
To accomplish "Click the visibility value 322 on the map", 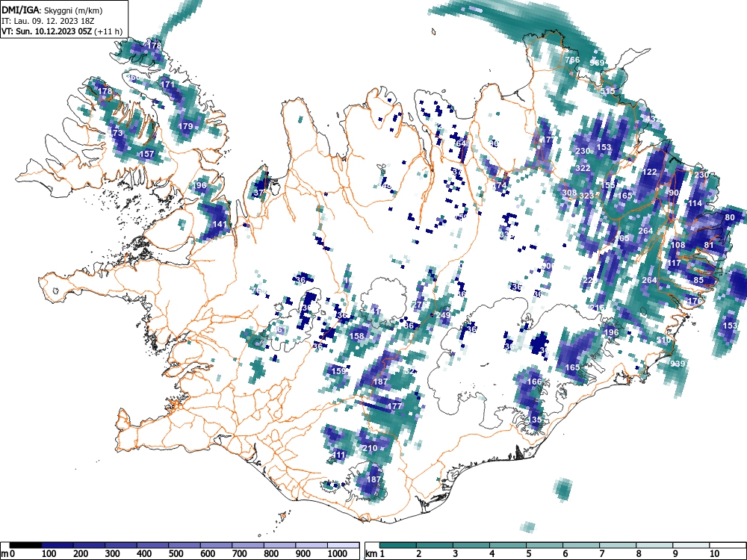I will pyautogui.click(x=583, y=168).
